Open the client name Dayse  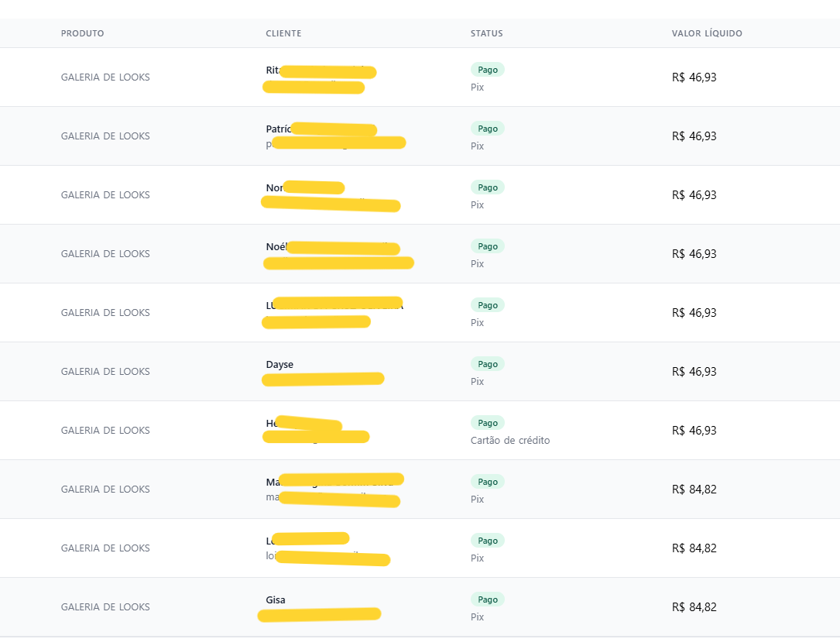[x=279, y=365]
